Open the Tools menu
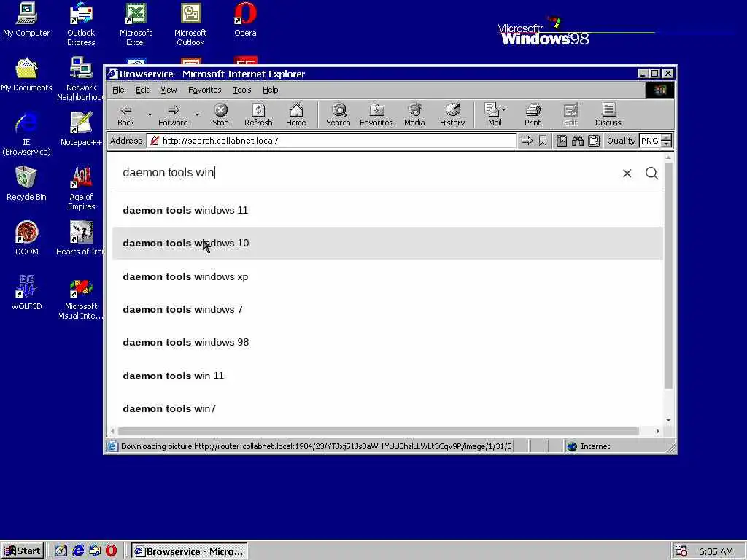 click(x=241, y=90)
